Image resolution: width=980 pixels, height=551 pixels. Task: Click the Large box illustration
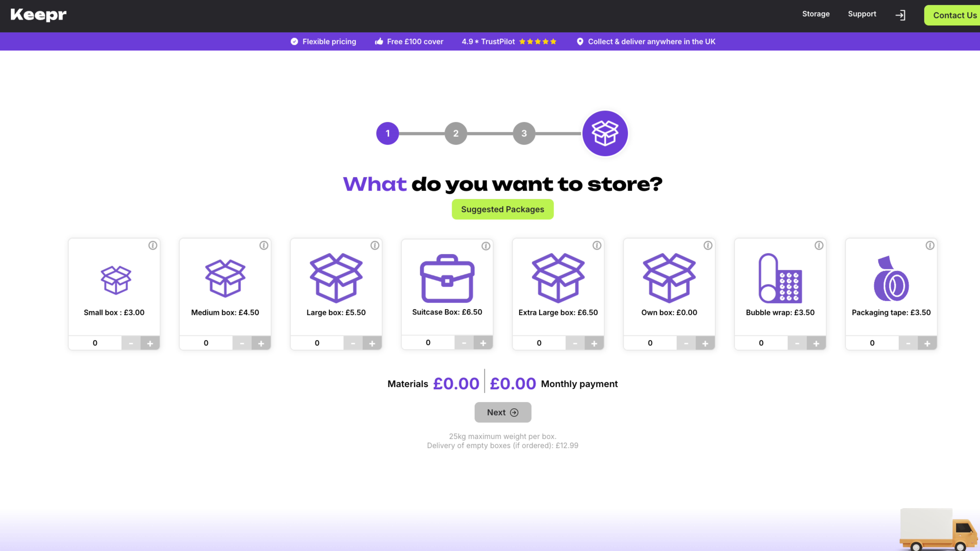pyautogui.click(x=336, y=278)
